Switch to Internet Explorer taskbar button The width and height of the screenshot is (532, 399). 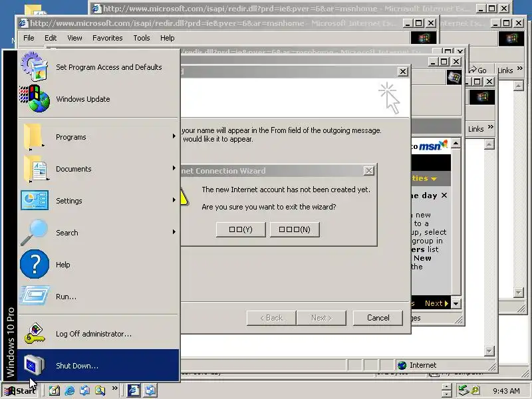point(134,390)
